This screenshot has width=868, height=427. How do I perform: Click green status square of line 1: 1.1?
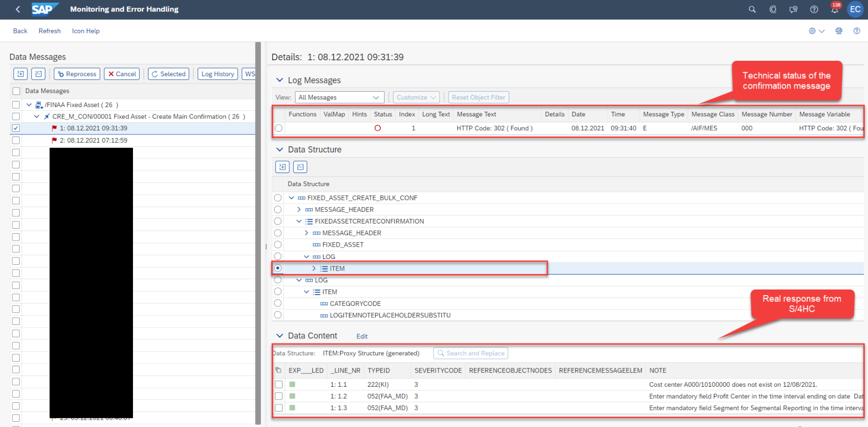click(292, 384)
